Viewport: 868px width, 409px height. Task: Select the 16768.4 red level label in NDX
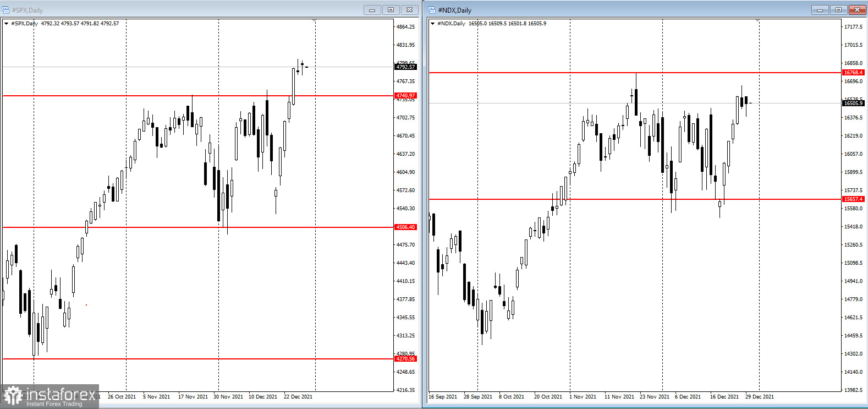click(x=854, y=73)
